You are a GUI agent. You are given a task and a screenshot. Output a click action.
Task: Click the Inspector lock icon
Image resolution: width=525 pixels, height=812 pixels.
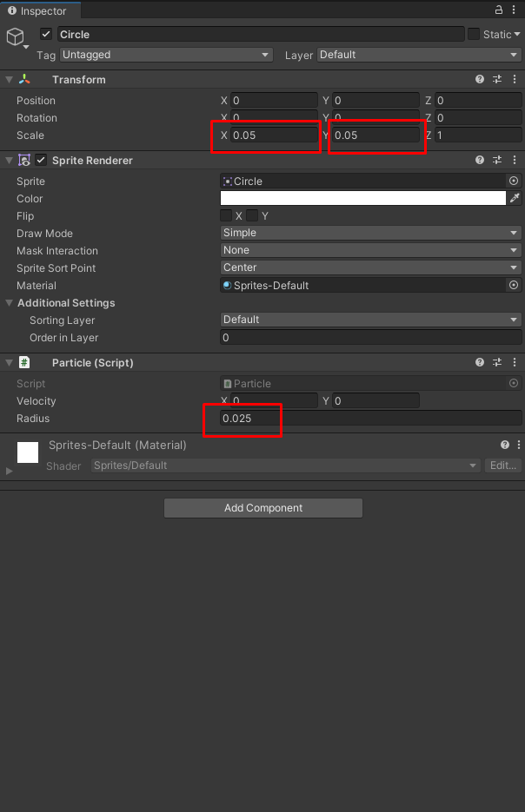pyautogui.click(x=499, y=10)
